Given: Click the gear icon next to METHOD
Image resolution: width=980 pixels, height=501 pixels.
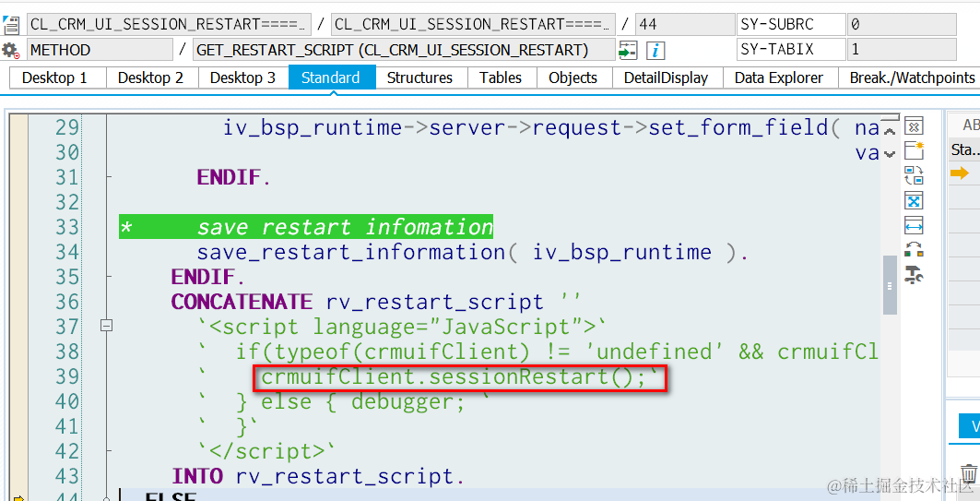Looking at the screenshot, I should [x=11, y=50].
